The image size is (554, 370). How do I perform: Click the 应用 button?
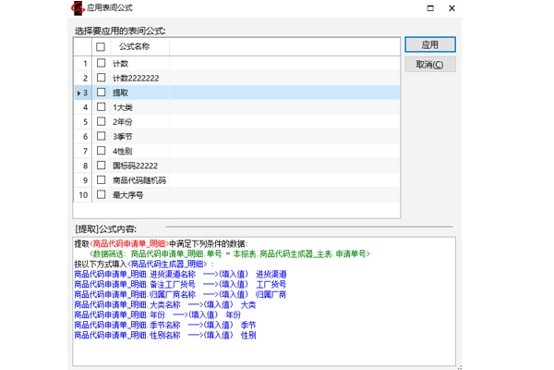click(430, 45)
